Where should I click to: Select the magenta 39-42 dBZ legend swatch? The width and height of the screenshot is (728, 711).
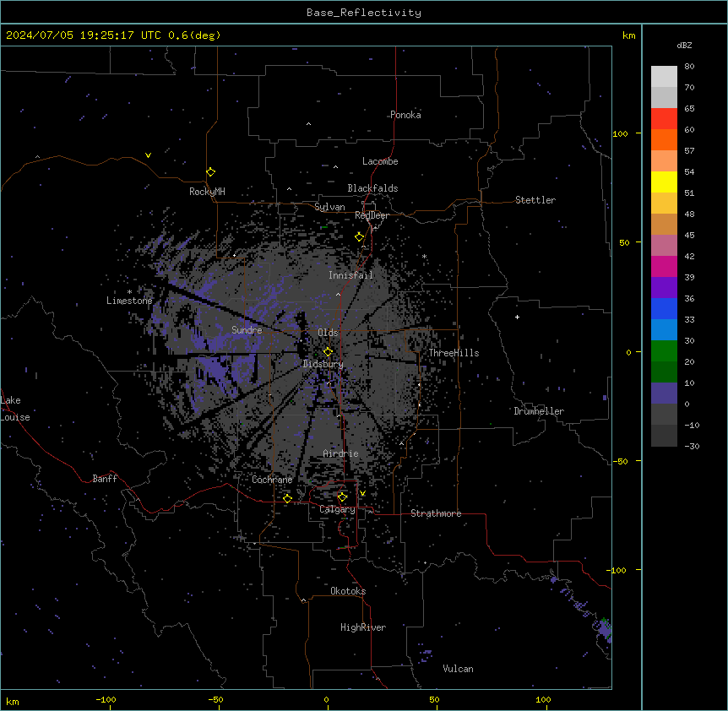click(x=664, y=266)
